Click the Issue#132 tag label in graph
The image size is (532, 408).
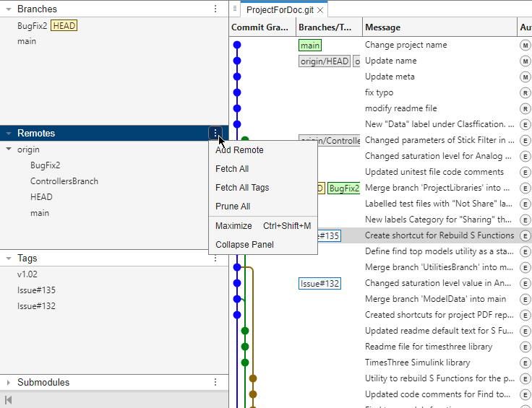tap(319, 283)
